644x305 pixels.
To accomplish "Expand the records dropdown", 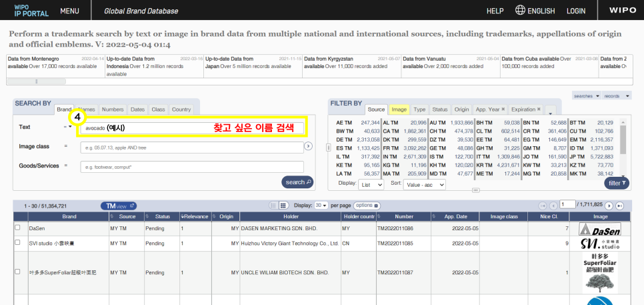I will coord(617,96).
